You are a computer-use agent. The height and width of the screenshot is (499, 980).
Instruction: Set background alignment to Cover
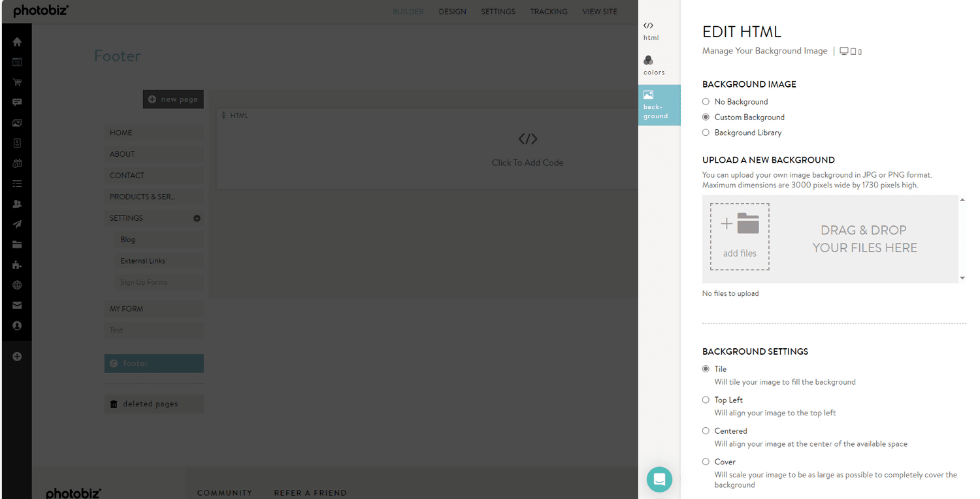click(706, 462)
